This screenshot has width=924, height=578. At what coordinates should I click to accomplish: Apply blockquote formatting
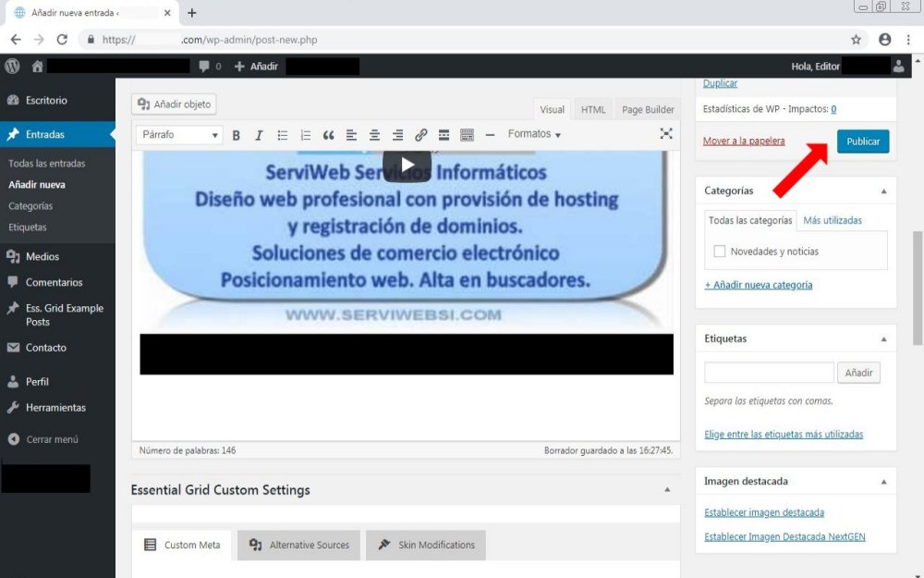pos(328,135)
